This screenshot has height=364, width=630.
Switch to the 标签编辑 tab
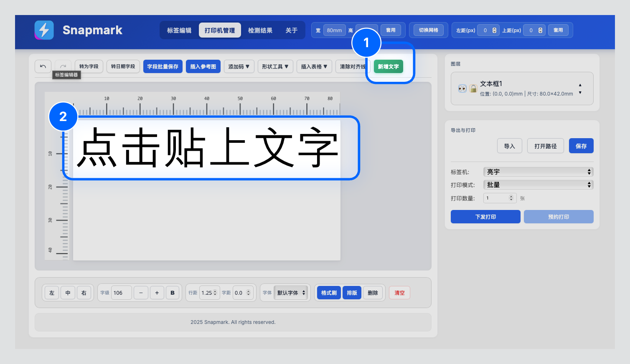pos(180,30)
